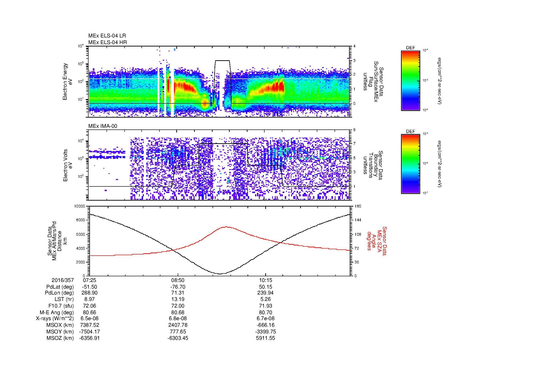The height and width of the screenshot is (392, 555).
Task: Click the 08:50 time tick label
Action: click(x=178, y=280)
